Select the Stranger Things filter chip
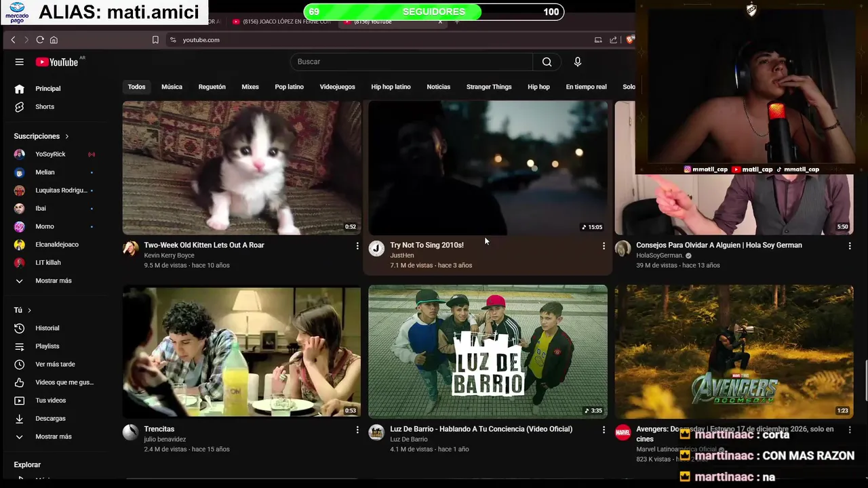Screen dimensions: 868x488 tap(489, 87)
